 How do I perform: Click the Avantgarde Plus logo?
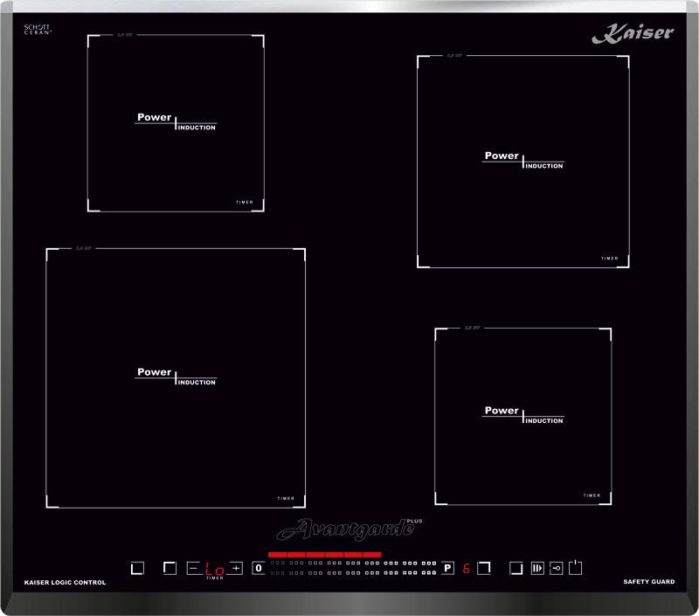349,529
